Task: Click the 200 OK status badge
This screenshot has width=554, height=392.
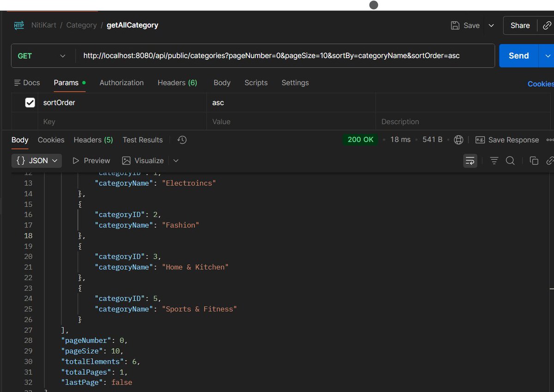Action: pos(361,139)
